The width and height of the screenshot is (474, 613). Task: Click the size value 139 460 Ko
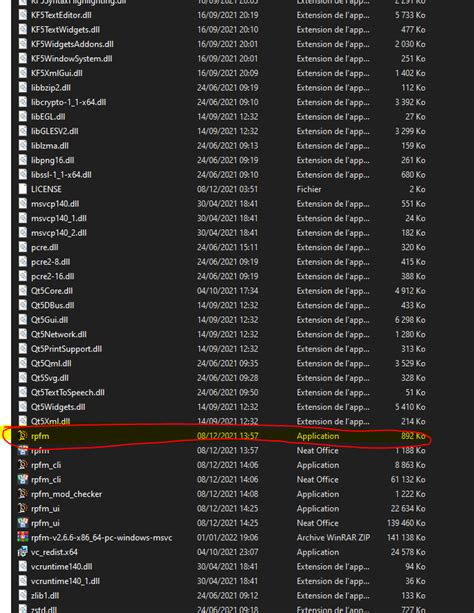pyautogui.click(x=406, y=523)
